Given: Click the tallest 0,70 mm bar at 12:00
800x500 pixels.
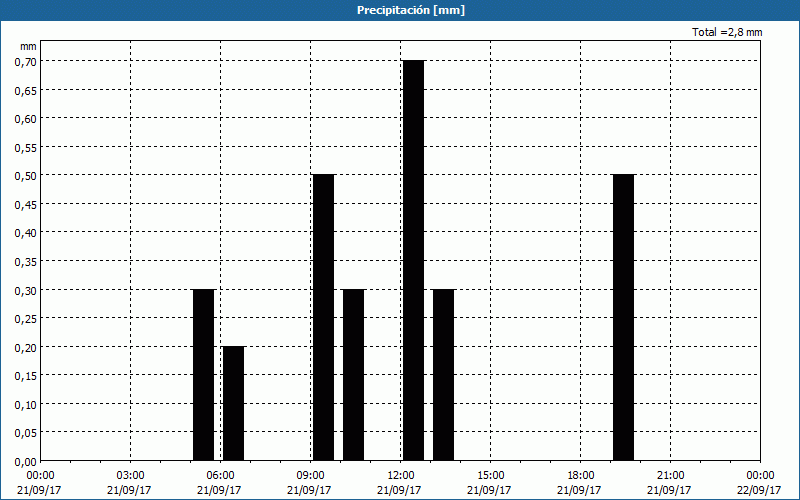Looking at the screenshot, I should coord(413,260).
